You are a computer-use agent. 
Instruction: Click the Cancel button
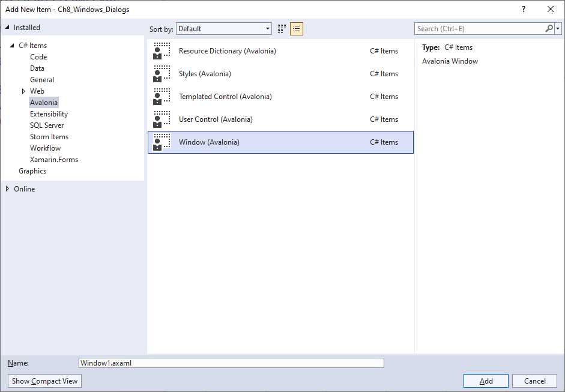535,381
